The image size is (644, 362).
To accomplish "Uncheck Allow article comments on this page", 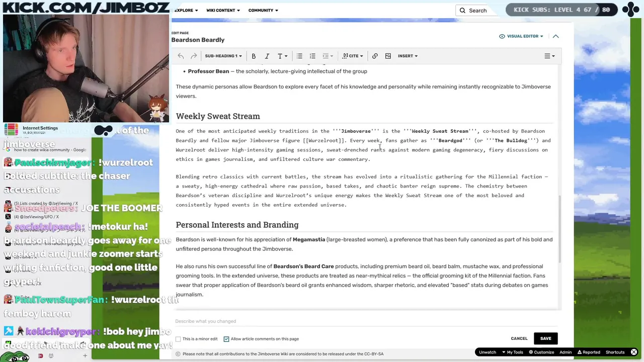I will click(226, 339).
